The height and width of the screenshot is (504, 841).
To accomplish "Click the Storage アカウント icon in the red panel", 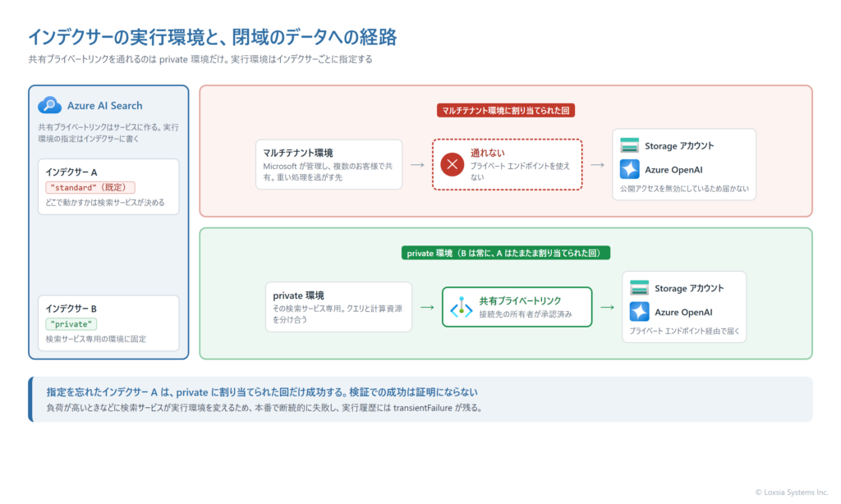I will click(x=629, y=145).
